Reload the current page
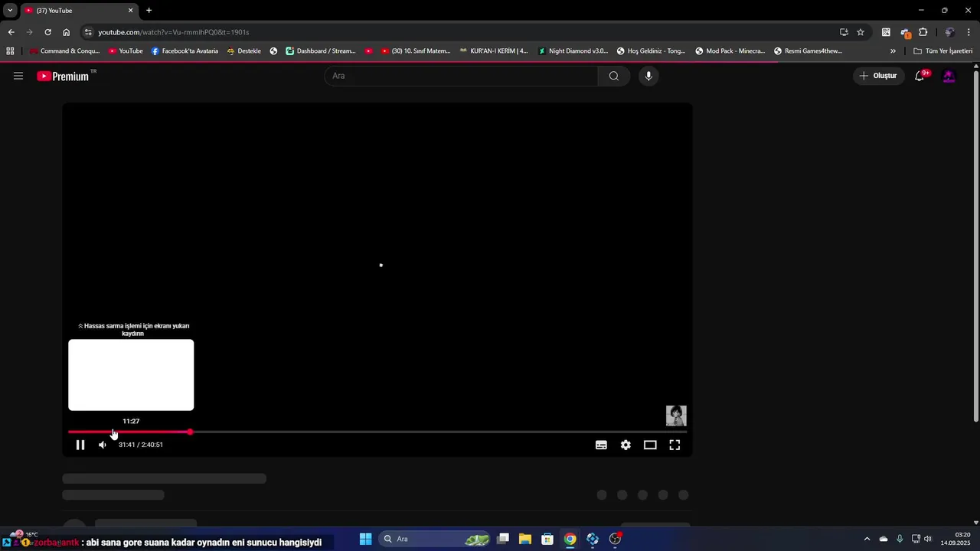The width and height of the screenshot is (980, 551). 47,32
